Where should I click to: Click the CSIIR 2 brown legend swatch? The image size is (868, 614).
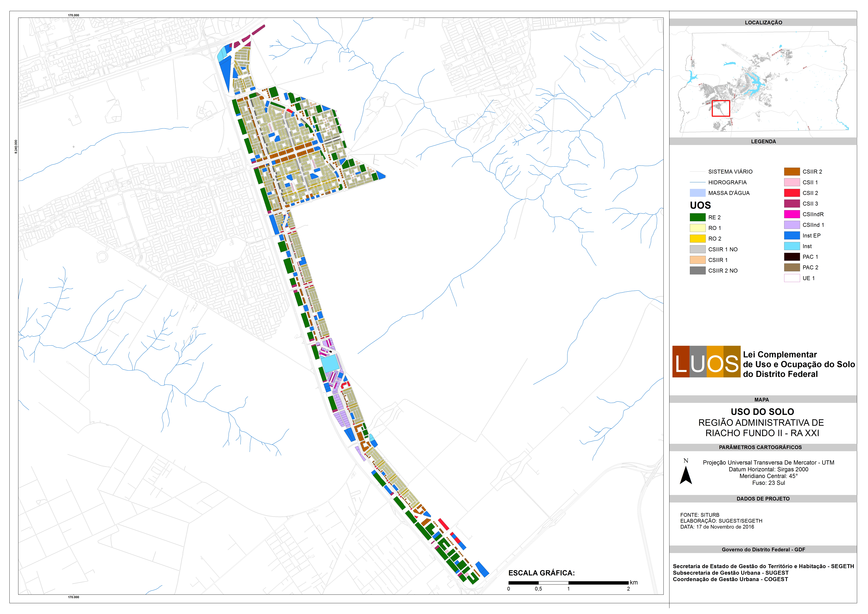click(792, 172)
